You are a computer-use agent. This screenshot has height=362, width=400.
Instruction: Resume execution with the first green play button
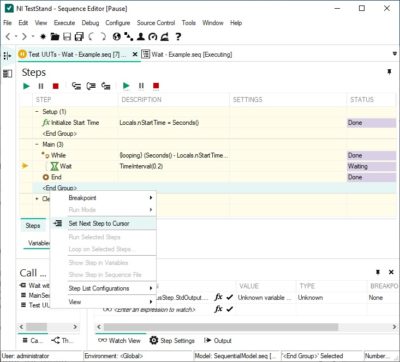(26, 86)
